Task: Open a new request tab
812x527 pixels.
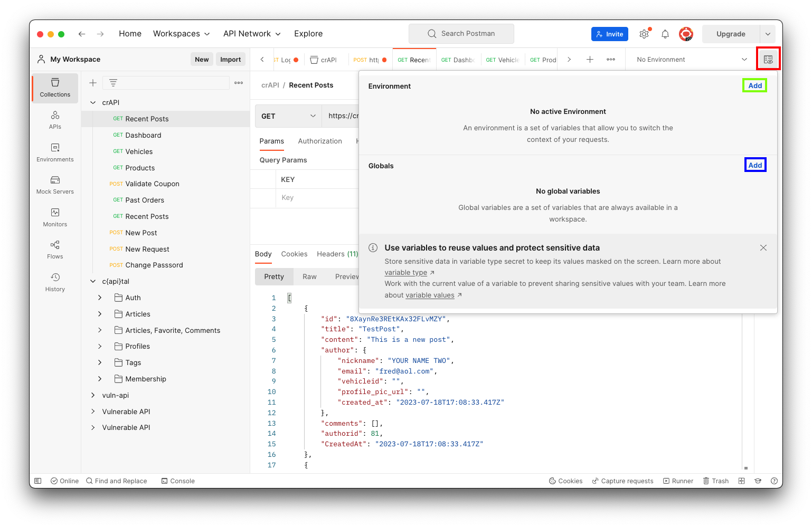Action: [x=590, y=60]
